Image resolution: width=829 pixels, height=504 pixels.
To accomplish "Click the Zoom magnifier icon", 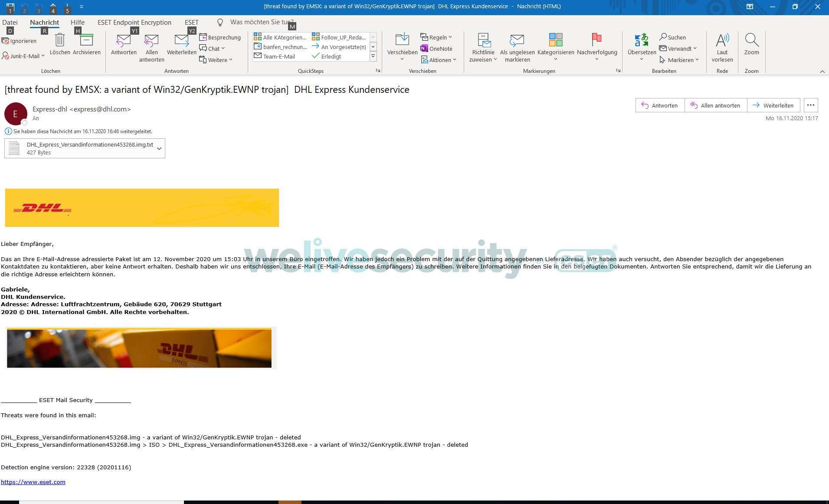I will [x=751, y=41].
